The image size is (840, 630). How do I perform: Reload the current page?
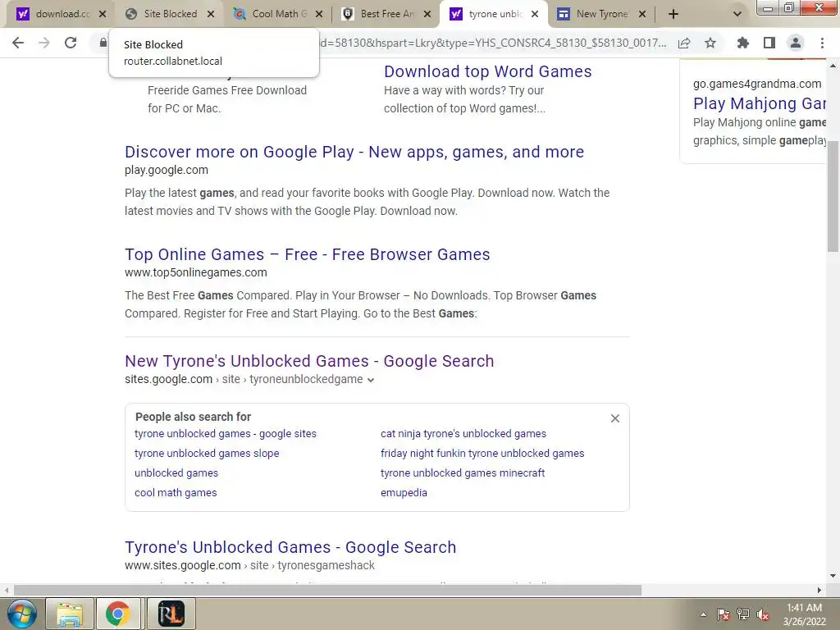tap(71, 43)
